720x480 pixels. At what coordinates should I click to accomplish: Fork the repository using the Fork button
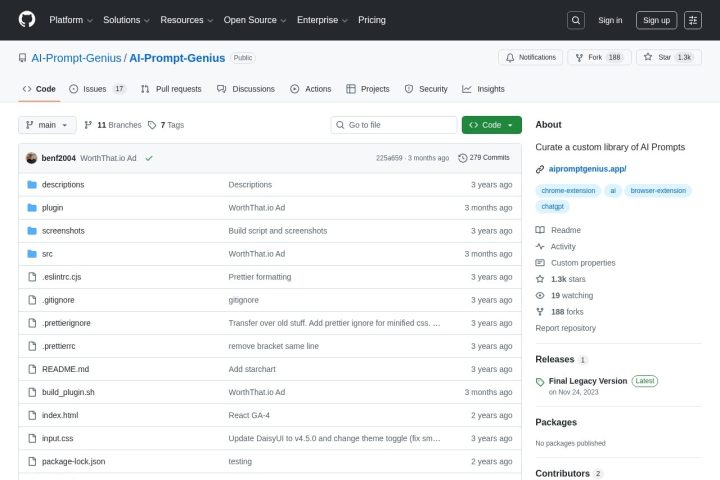tap(599, 57)
